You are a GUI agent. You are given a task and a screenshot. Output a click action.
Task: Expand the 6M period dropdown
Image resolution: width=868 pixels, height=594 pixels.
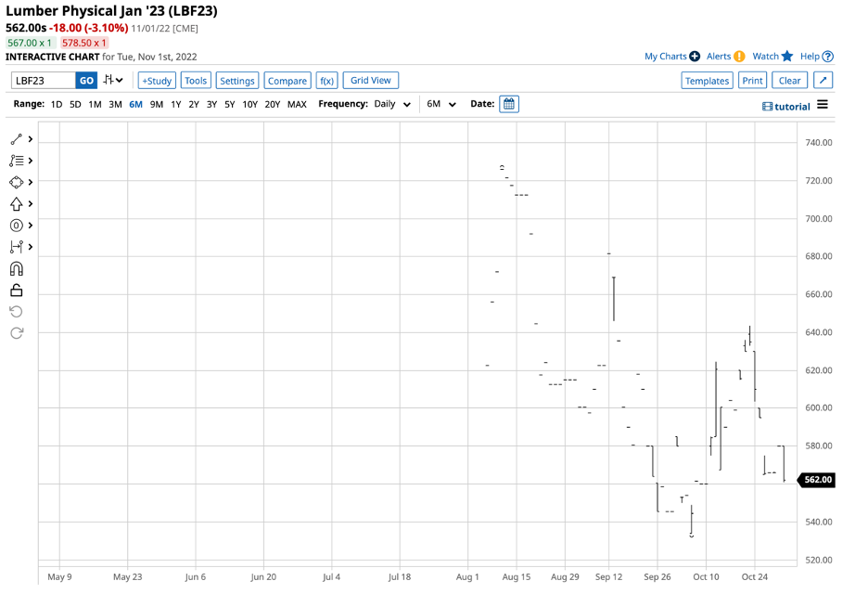pyautogui.click(x=441, y=104)
